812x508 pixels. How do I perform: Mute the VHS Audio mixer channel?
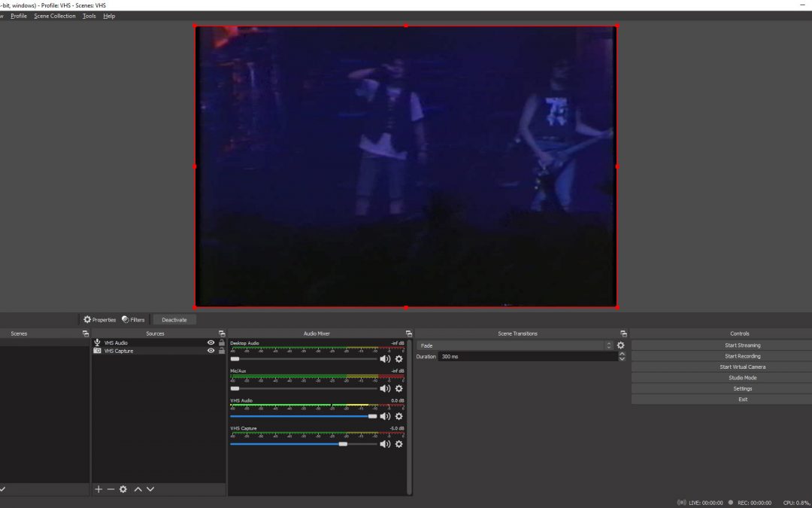coord(385,416)
